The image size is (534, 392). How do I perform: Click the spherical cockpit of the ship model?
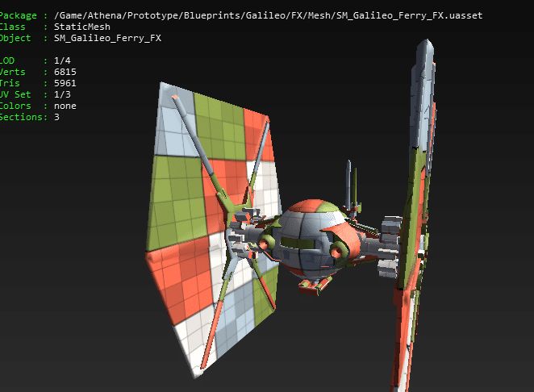click(x=308, y=239)
